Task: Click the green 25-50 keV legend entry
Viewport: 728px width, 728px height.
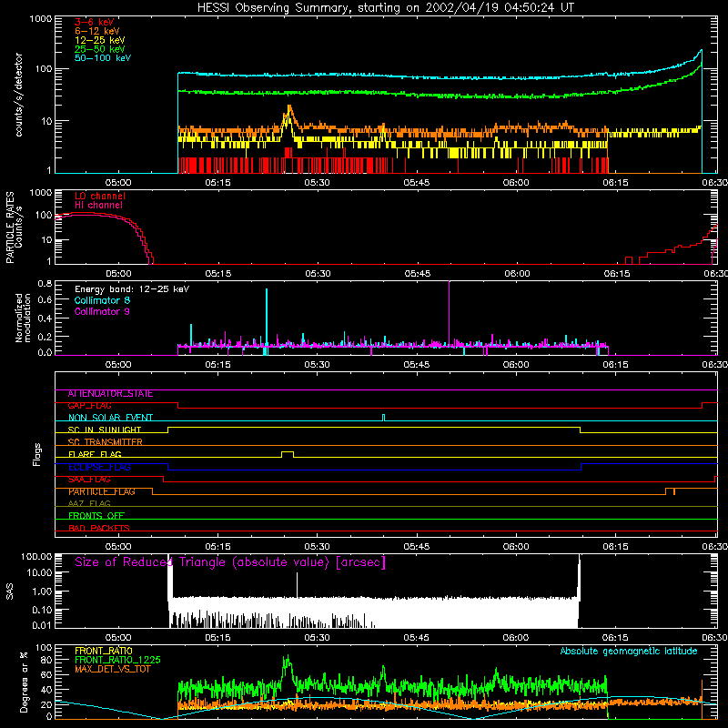Action: tap(100, 49)
